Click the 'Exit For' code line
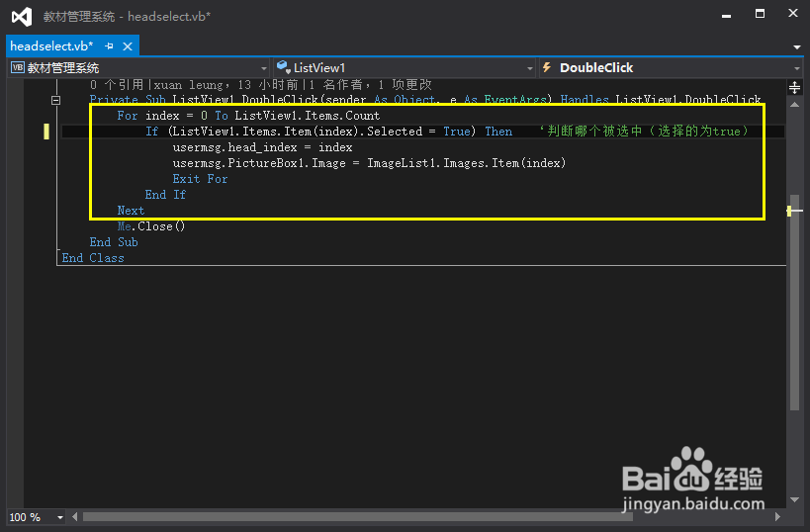The width and height of the screenshot is (810, 532). 200,179
